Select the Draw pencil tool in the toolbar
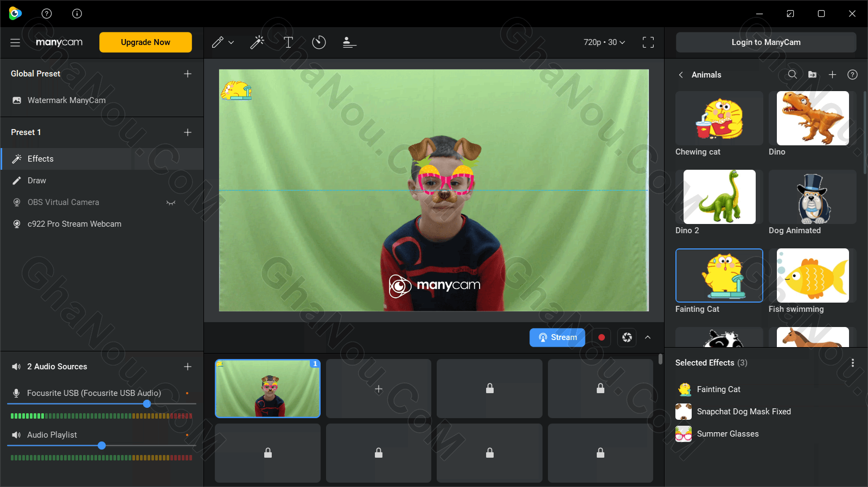Viewport: 868px width, 487px height. point(218,42)
